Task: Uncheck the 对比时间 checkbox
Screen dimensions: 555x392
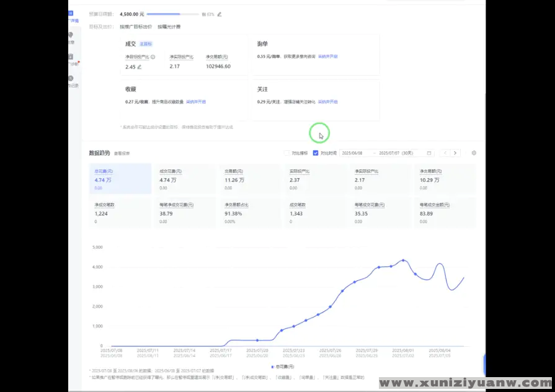Action: click(x=316, y=153)
